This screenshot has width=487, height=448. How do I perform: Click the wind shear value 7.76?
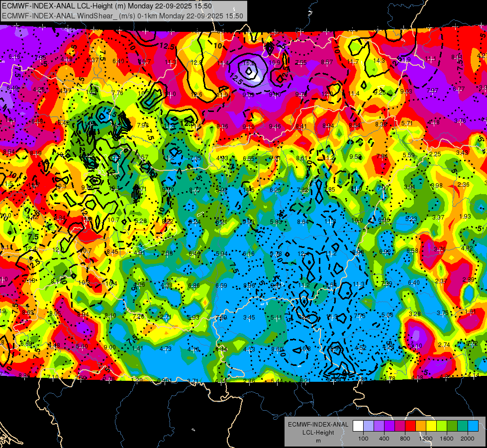117,93
